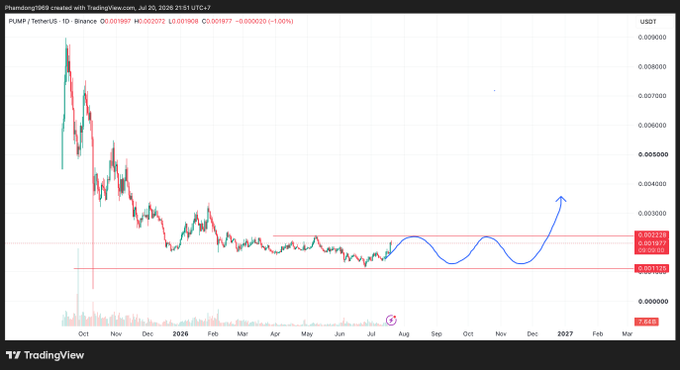The image size is (680, 370).
Task: Click the TradingView logo
Action: 45,355
